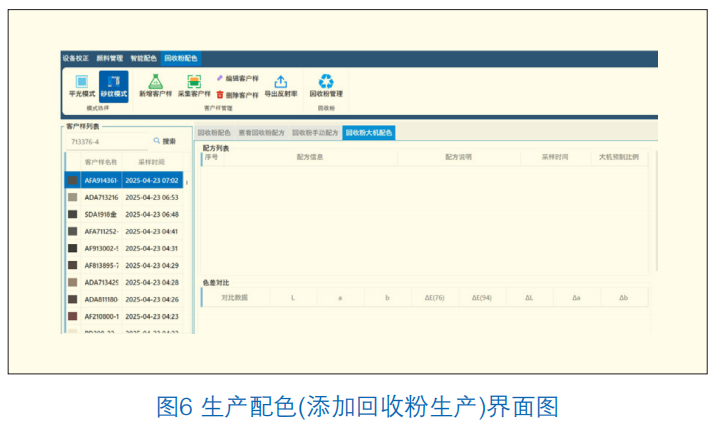The width and height of the screenshot is (726, 432).
Task: Focus the customer sample search field
Action: 107,142
